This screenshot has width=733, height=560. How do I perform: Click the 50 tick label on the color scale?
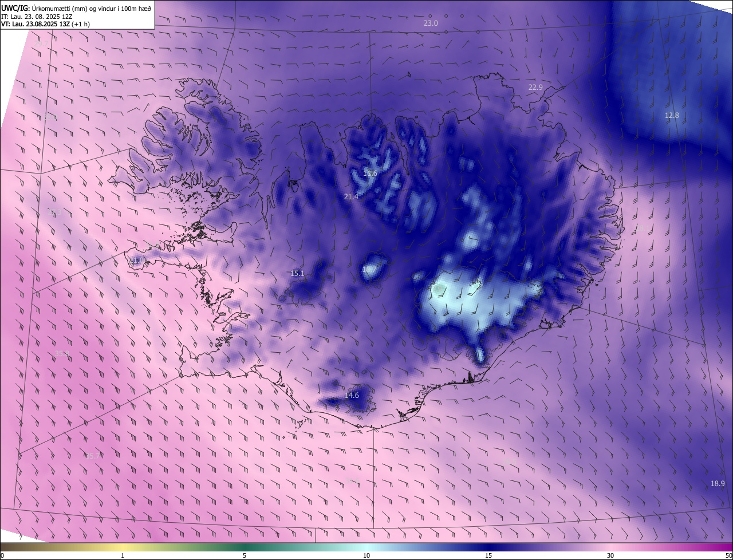click(729, 555)
